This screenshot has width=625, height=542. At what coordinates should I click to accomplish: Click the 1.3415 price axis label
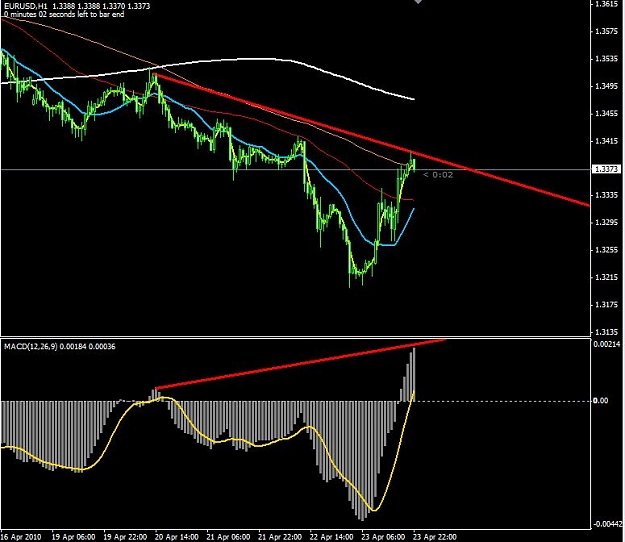click(606, 141)
